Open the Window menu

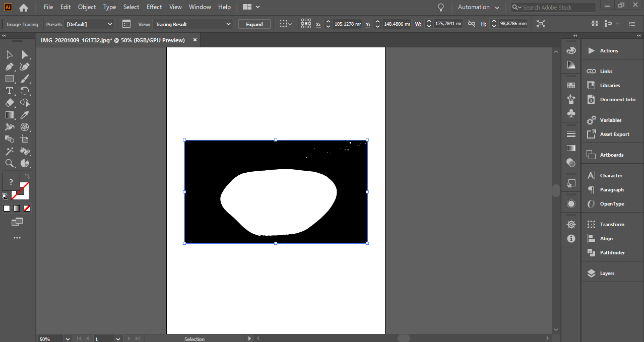tap(200, 7)
